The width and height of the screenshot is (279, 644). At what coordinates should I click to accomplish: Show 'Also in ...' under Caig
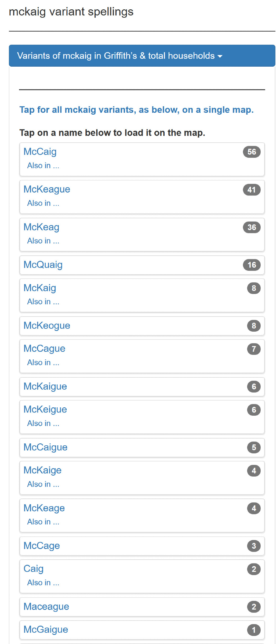pyautogui.click(x=43, y=583)
